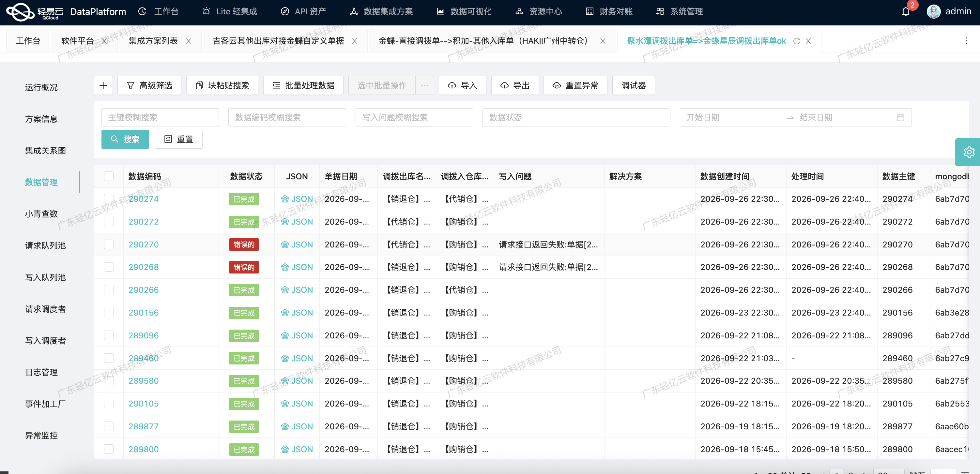Toggle the select-all header checkbox
Image resolution: width=980 pixels, height=474 pixels.
109,176
